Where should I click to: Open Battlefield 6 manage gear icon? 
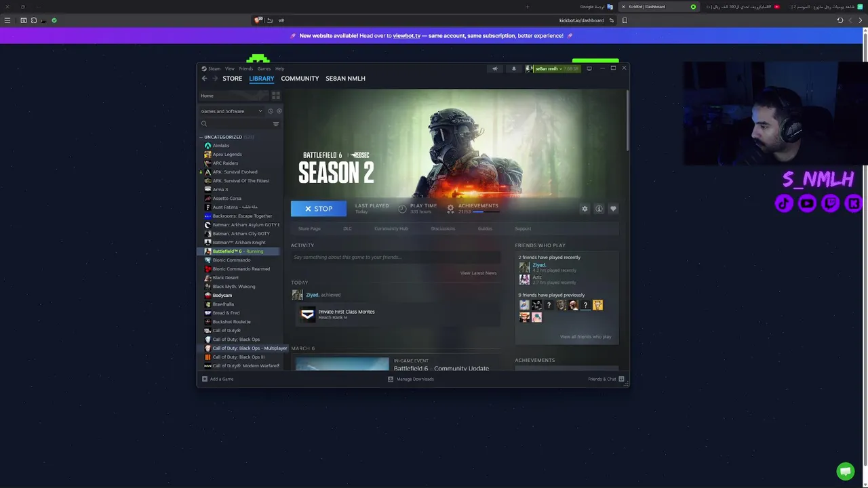[x=585, y=209]
